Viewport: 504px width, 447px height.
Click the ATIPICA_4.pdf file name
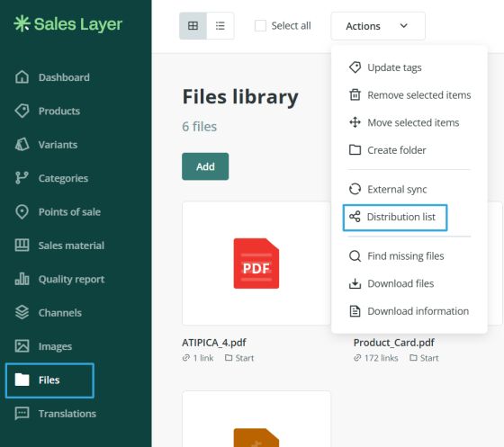coord(214,343)
